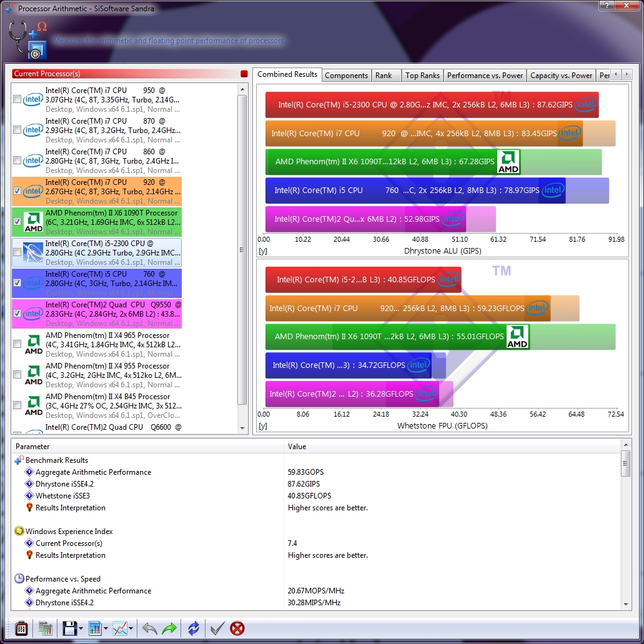The image size is (644, 644).
Task: Select the Capacity vs. Power tab
Action: click(561, 76)
